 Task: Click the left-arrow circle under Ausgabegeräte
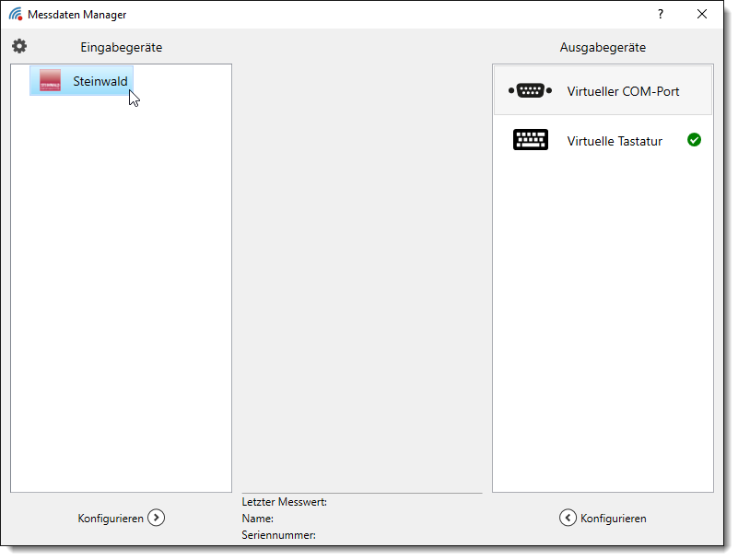point(568,518)
